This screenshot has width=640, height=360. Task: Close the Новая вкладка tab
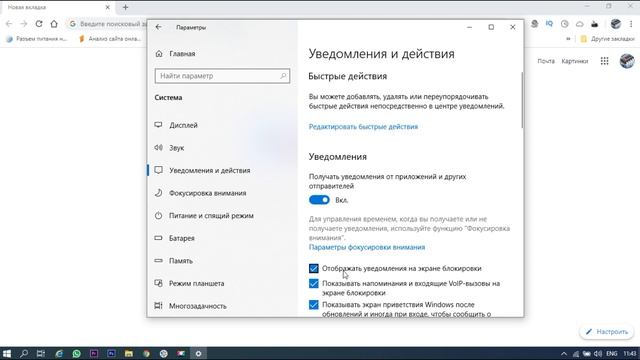[107, 7]
